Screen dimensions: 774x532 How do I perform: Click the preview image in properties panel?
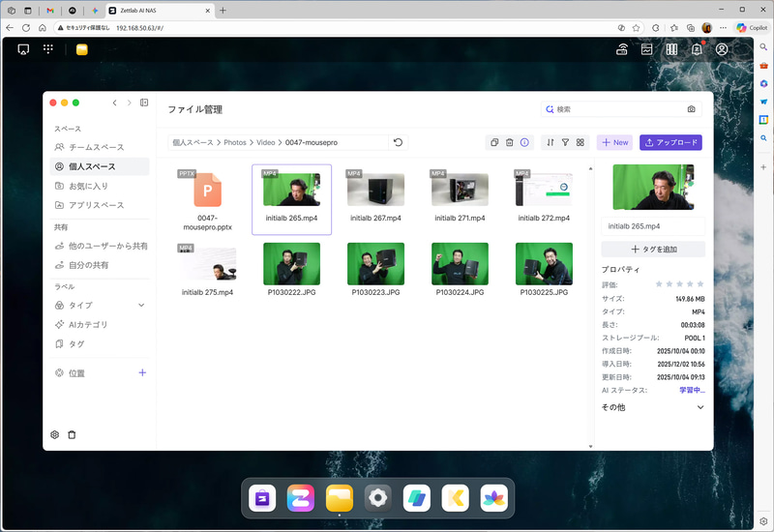653,187
